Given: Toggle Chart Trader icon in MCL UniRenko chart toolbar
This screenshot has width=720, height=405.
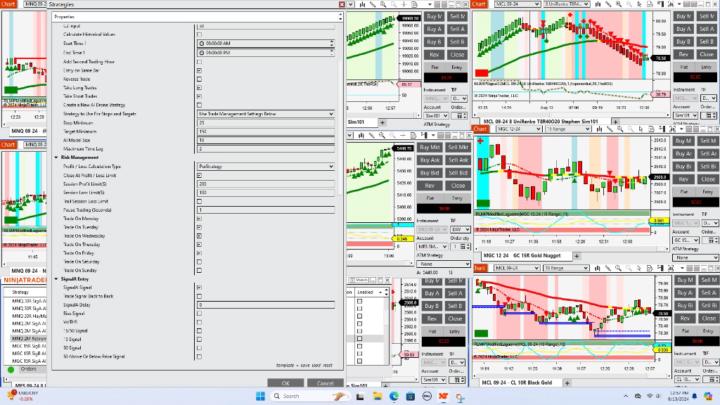Looking at the screenshot, I should tap(663, 4).
